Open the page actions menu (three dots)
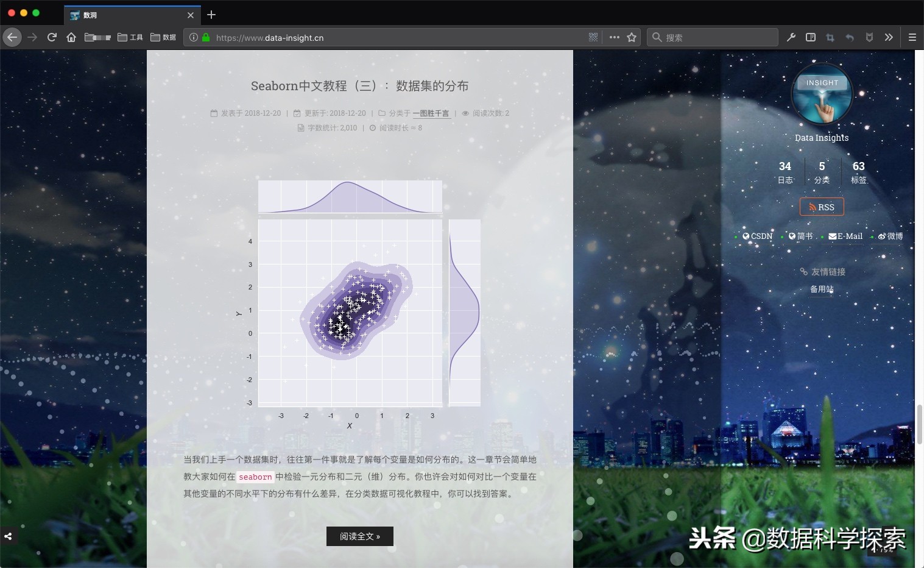Screen dimensions: 924x568 point(615,37)
